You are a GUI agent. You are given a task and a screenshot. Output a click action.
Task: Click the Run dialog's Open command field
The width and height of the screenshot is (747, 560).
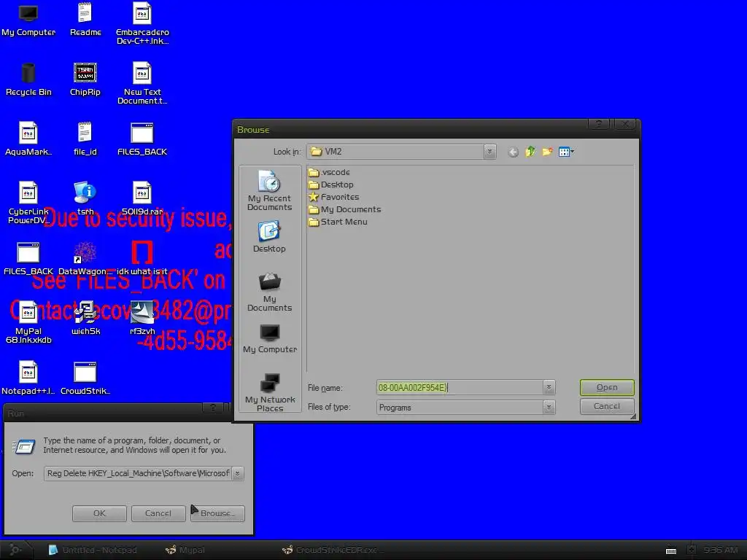(x=138, y=473)
